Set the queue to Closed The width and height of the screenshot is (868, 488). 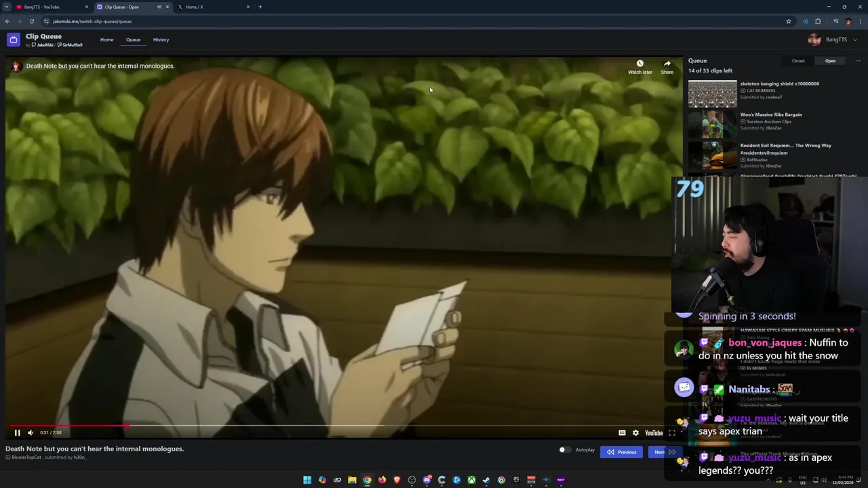[798, 61]
